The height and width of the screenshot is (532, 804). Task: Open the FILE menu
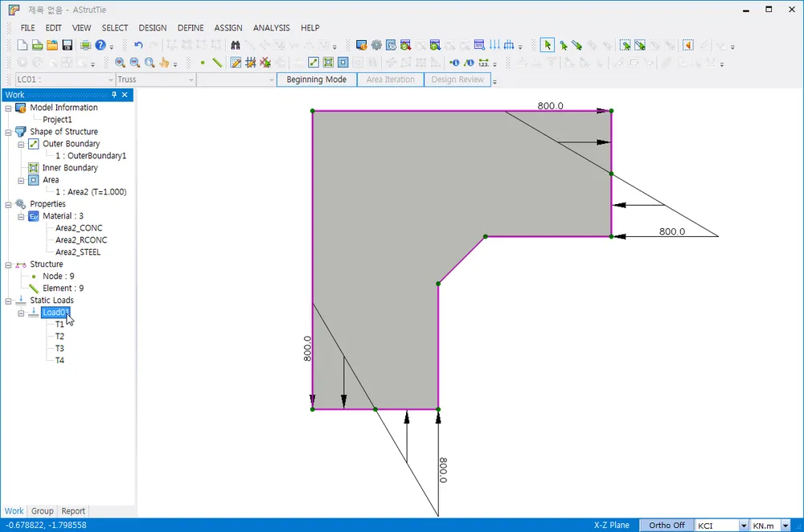[x=27, y=27]
